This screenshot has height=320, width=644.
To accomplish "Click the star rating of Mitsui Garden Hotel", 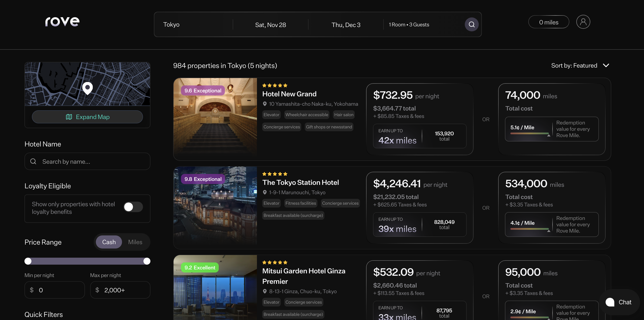I will coord(275,262).
